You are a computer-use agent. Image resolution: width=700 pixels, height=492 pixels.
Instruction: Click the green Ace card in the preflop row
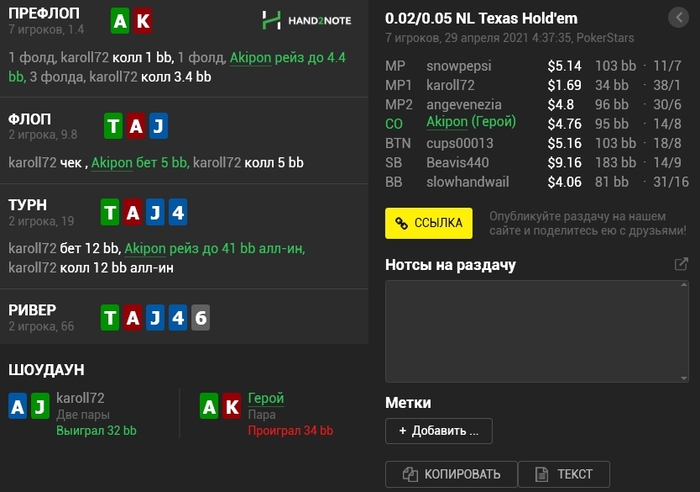point(121,20)
